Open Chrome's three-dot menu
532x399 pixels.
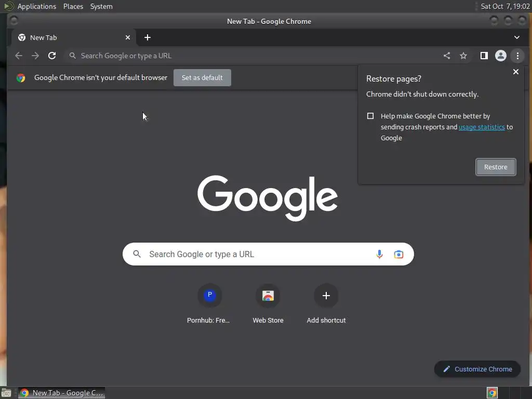517,56
